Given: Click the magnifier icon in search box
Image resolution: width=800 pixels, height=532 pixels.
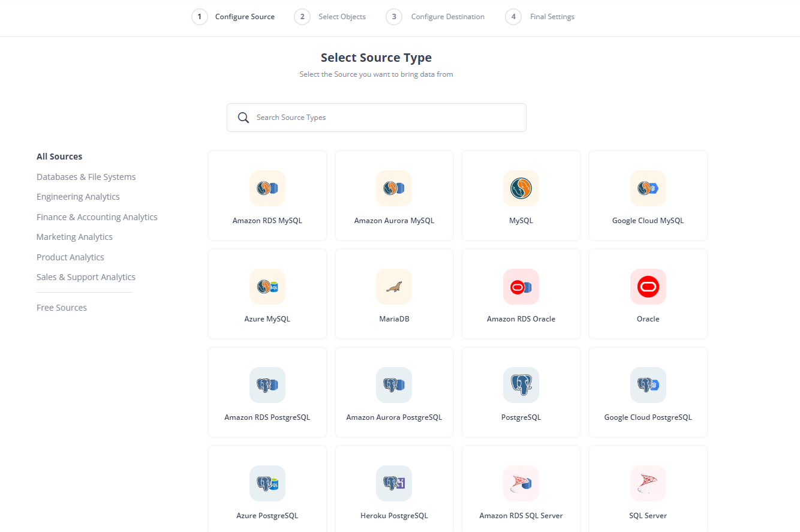Looking at the screenshot, I should (243, 118).
